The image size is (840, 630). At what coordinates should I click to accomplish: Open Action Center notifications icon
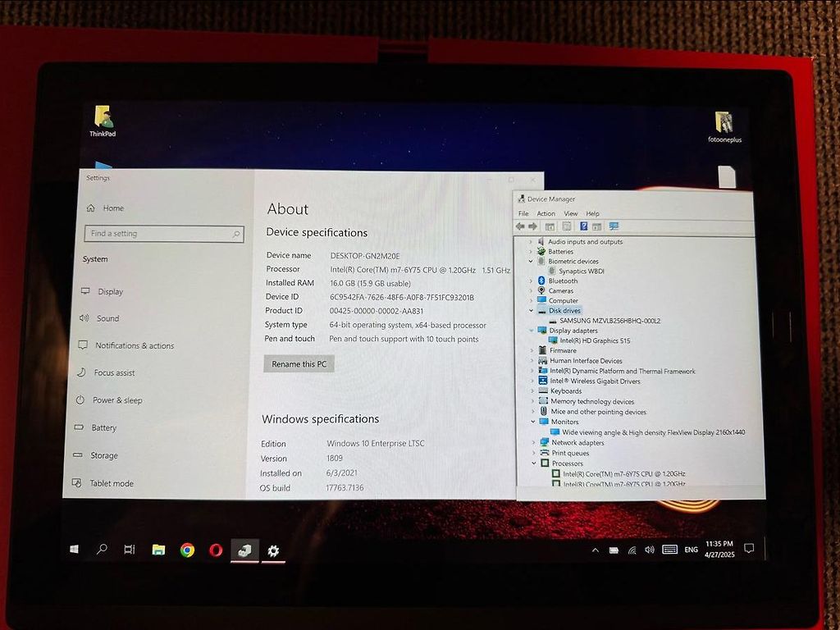pyautogui.click(x=750, y=548)
